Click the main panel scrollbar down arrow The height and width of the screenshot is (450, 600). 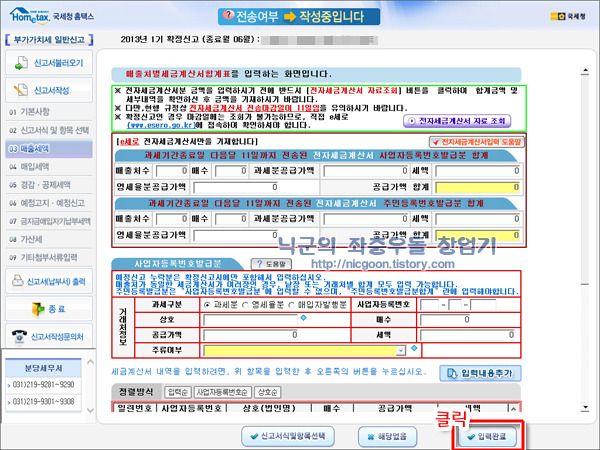pos(584,408)
